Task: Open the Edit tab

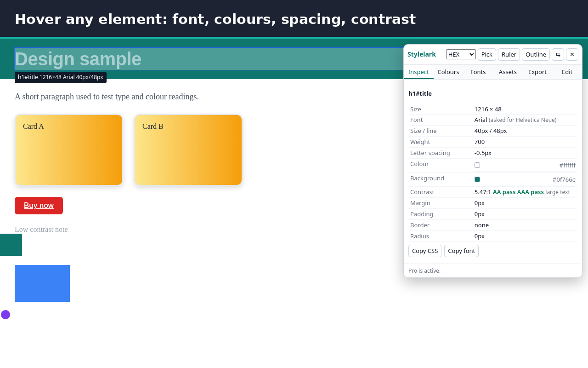Action: [x=567, y=72]
